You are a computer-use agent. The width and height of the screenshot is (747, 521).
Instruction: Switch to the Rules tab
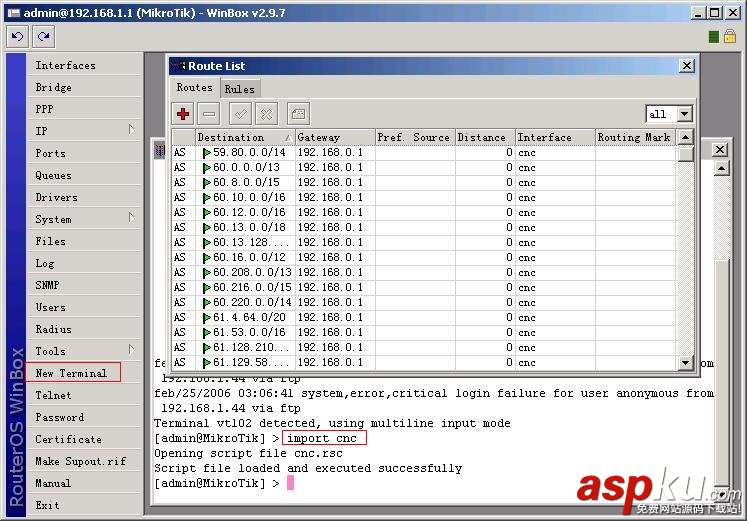(240, 89)
